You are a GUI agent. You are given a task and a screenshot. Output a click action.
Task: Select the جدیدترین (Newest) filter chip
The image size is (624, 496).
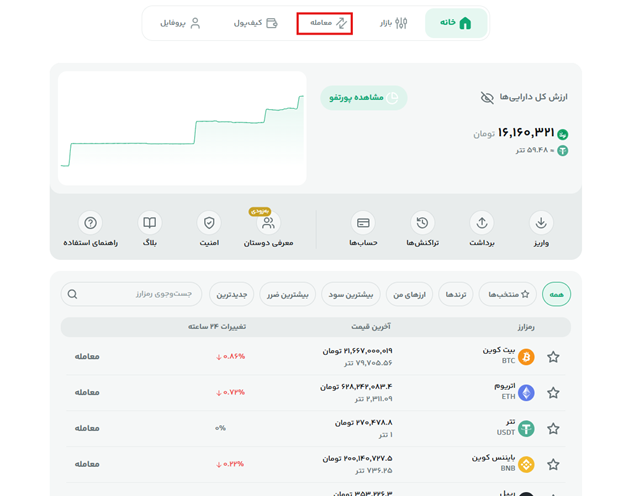232,294
